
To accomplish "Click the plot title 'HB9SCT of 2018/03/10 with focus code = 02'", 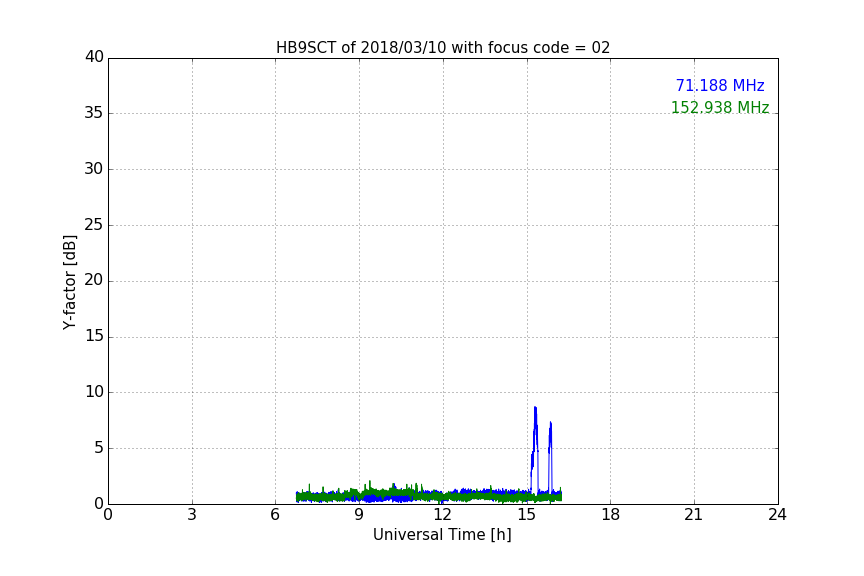I will [443, 48].
